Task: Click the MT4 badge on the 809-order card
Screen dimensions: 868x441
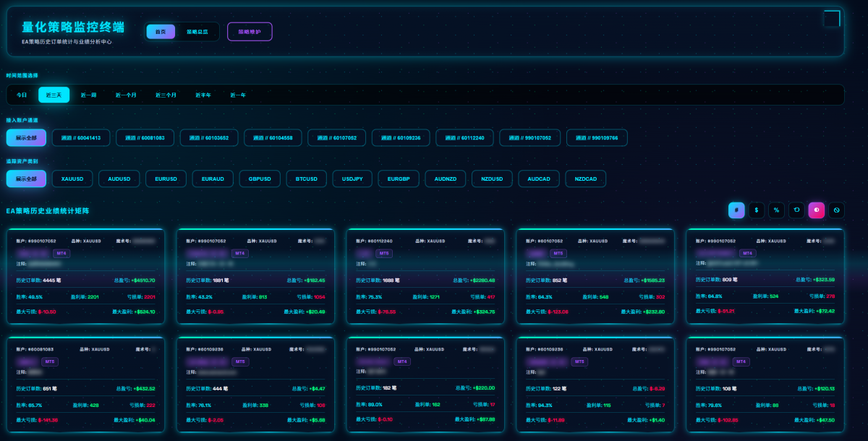Action: click(x=746, y=253)
